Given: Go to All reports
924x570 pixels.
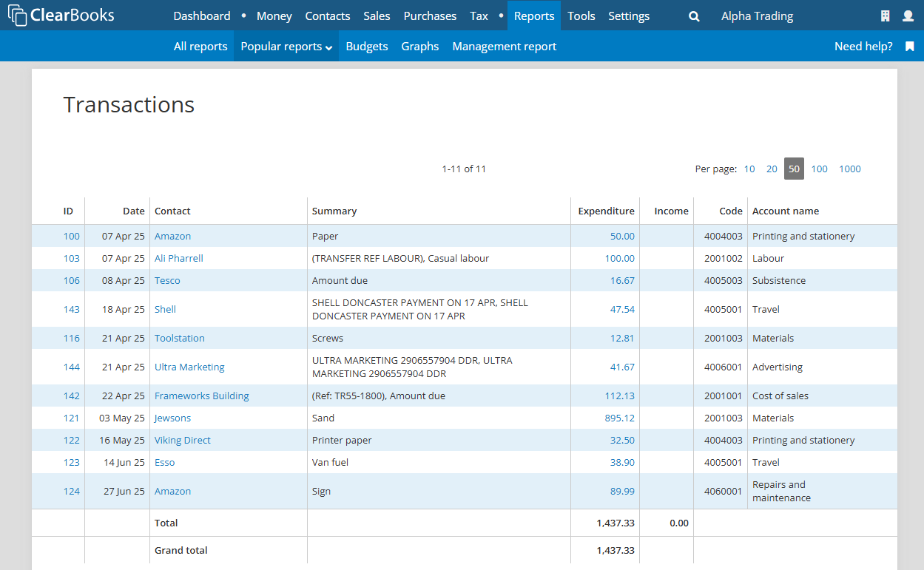Looking at the screenshot, I should point(200,46).
